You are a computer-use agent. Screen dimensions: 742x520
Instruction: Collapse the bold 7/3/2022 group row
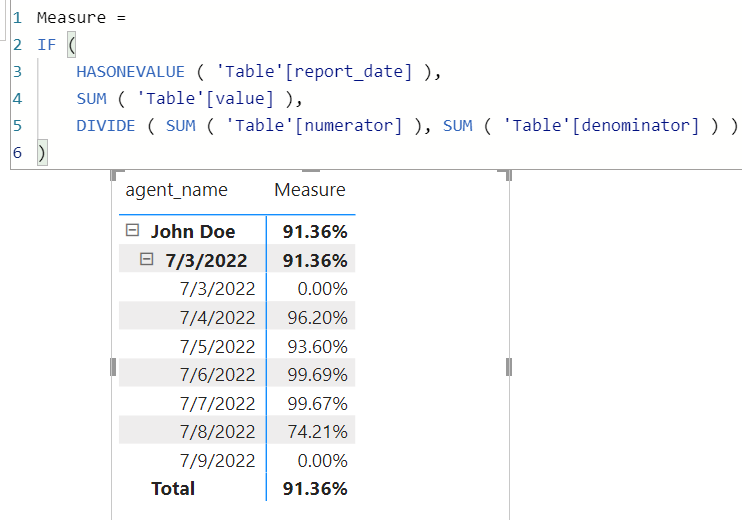(147, 259)
